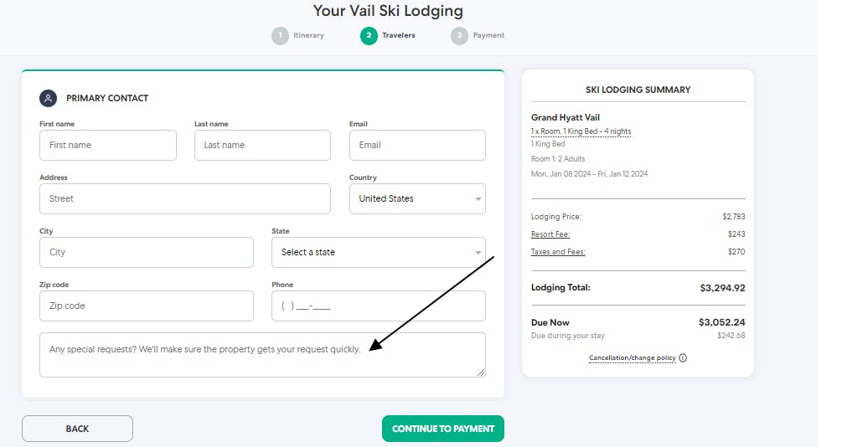Select the Street address input
Image resolution: width=868 pixels, height=447 pixels.
click(185, 199)
